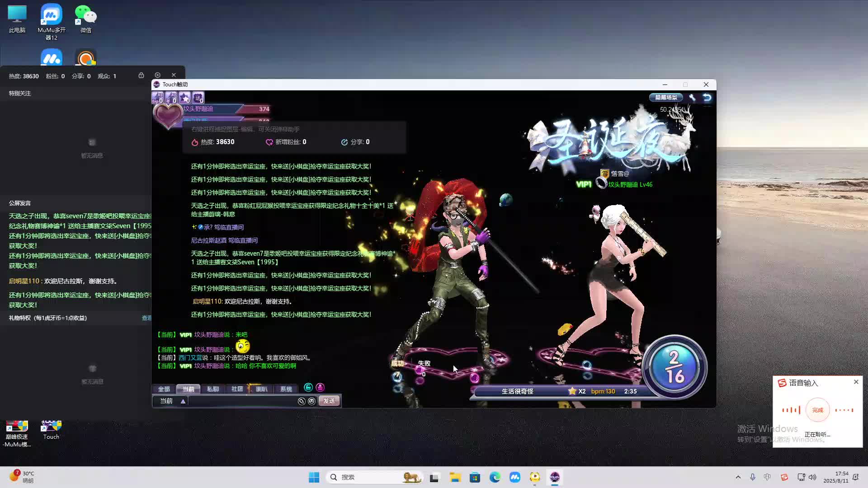Toggle the lock icon in streaming panel

tap(141, 75)
